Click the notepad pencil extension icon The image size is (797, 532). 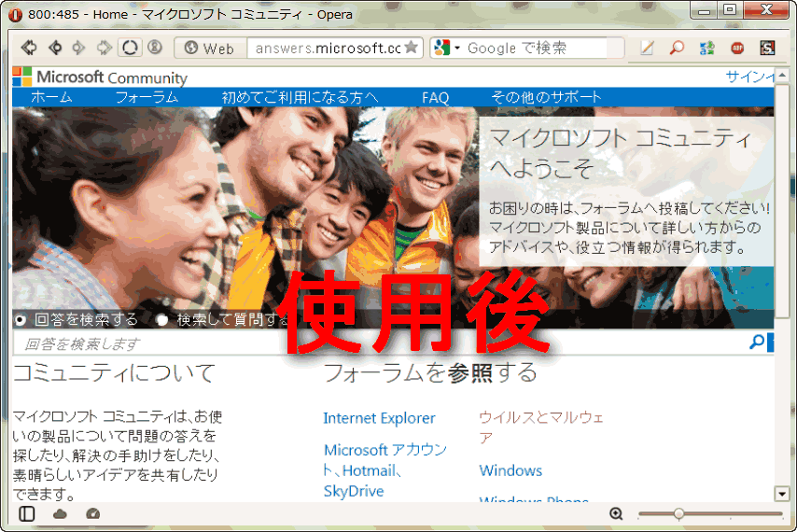coord(647,48)
